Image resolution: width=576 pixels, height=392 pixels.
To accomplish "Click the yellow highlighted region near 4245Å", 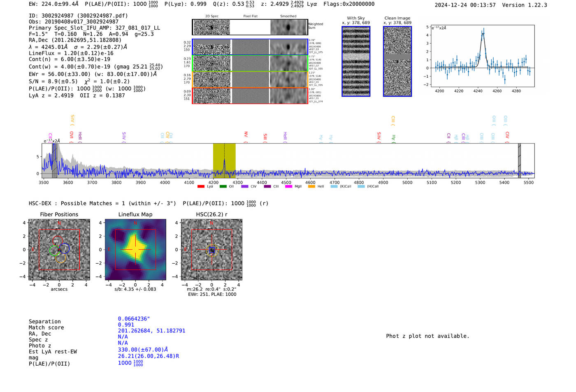I will click(224, 160).
